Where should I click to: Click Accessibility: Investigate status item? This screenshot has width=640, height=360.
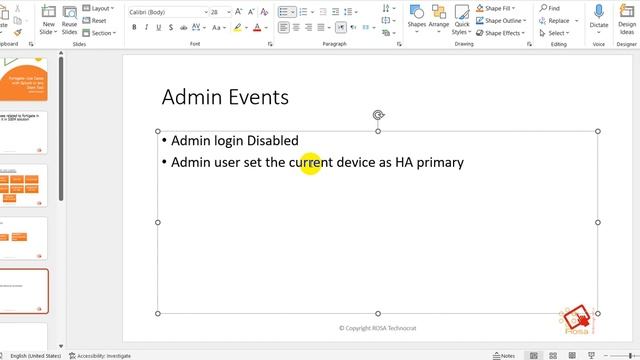pos(100,356)
